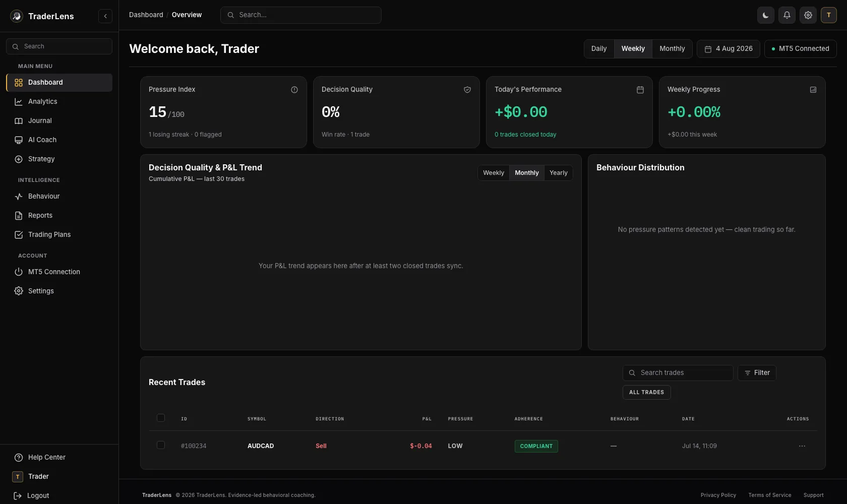Click the Help Center question icon
Image resolution: width=847 pixels, height=504 pixels.
[19, 458]
